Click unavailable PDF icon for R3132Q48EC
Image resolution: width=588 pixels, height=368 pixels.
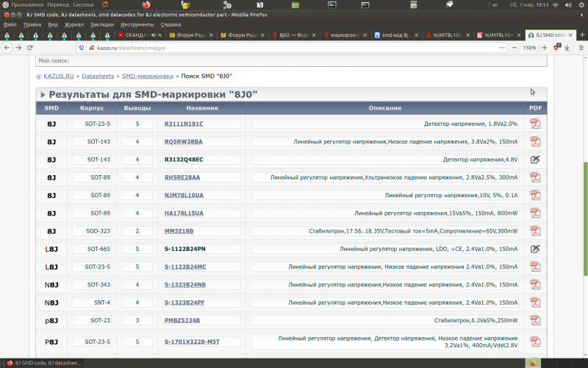tap(535, 160)
